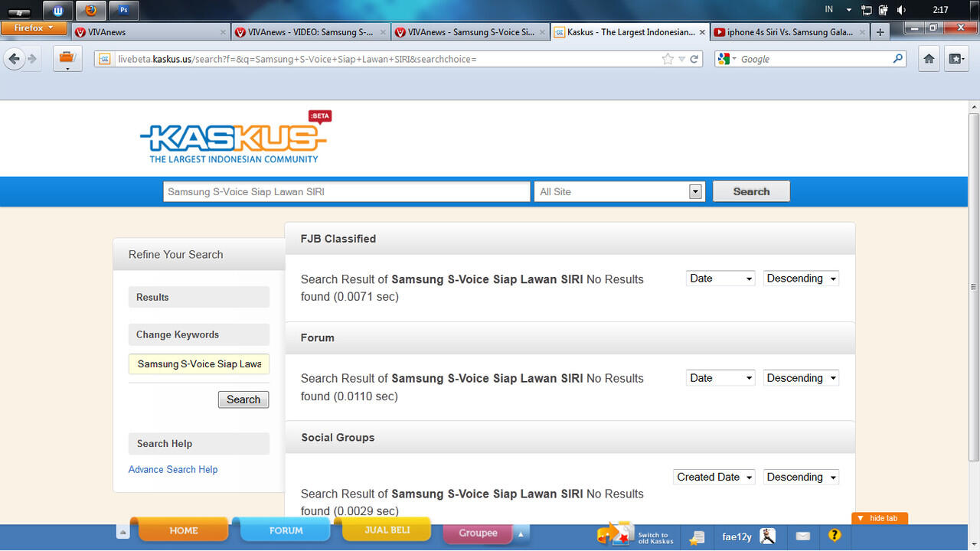The image size is (980, 551).
Task: Go forward with the browser forward arrow
Action: (x=32, y=59)
